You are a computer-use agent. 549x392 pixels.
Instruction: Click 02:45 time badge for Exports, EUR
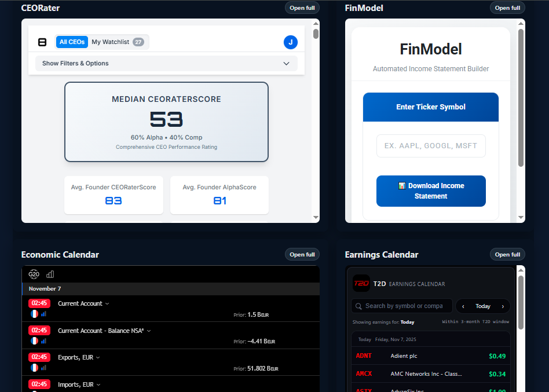[x=39, y=357]
